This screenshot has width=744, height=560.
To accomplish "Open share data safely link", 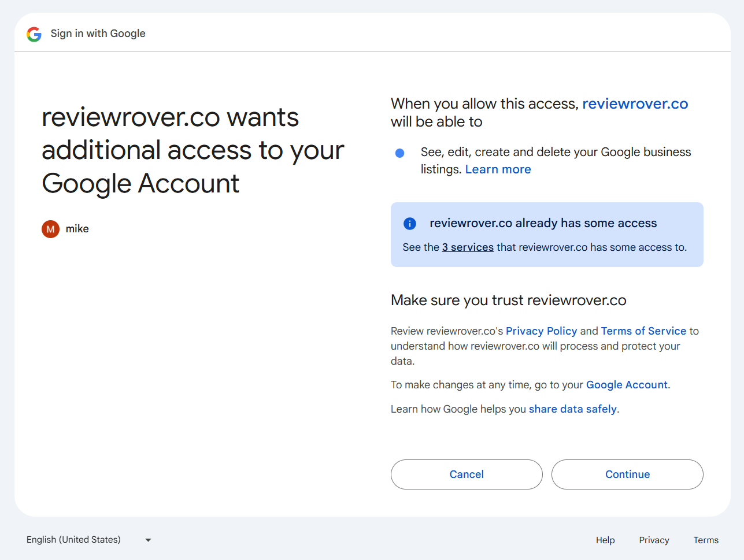I will tap(572, 409).
